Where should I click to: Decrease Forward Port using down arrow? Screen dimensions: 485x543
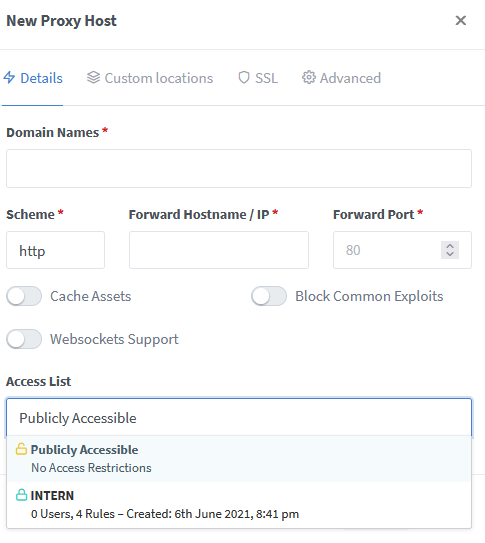(x=450, y=255)
